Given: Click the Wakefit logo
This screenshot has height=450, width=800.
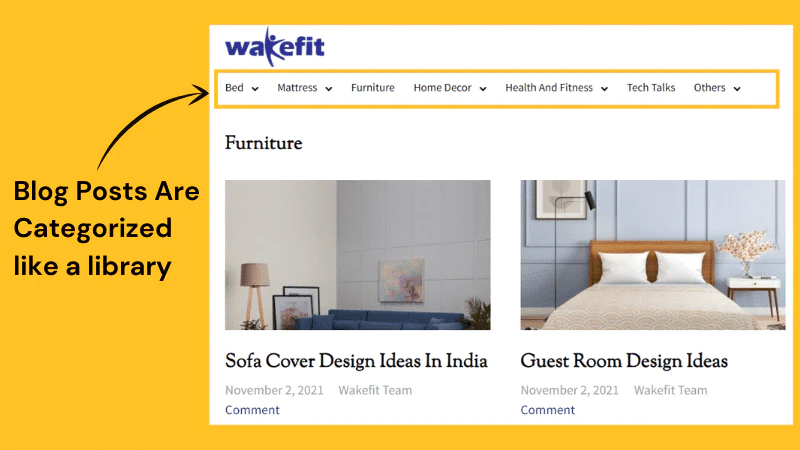Looking at the screenshot, I should pos(274,47).
